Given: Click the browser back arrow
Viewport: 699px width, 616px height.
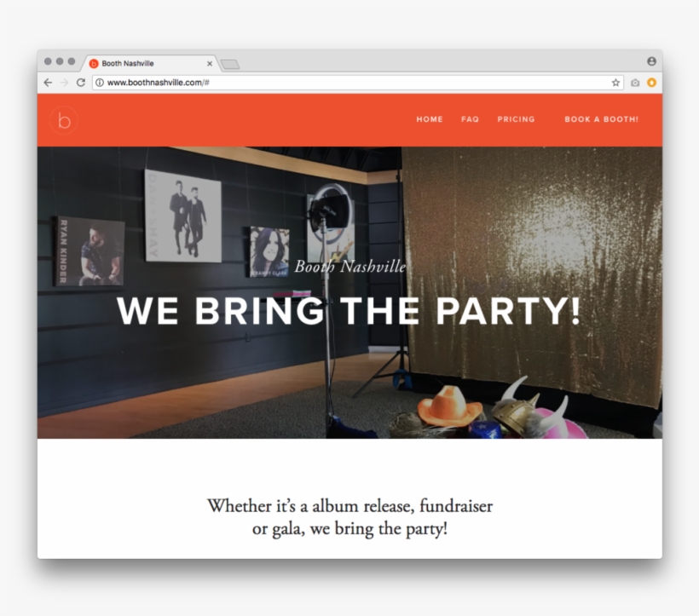Looking at the screenshot, I should 48,83.
